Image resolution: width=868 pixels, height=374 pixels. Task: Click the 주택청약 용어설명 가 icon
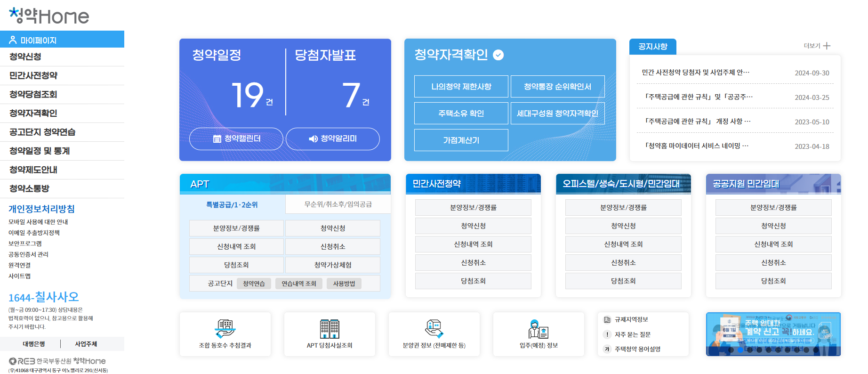(x=607, y=349)
